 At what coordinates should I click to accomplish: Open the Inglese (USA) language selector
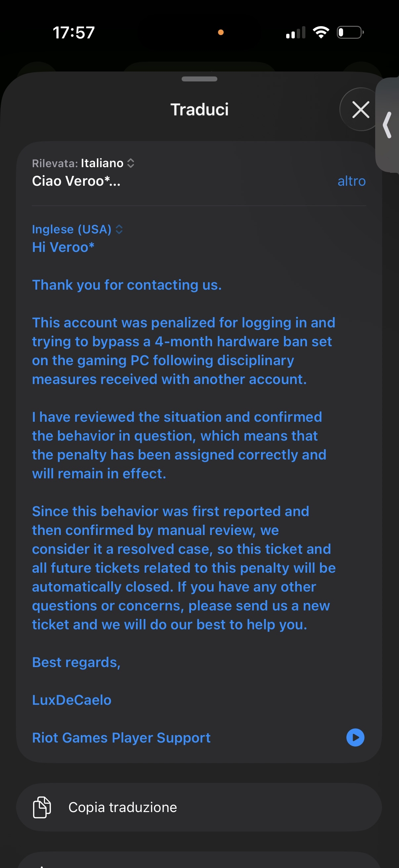(77, 229)
